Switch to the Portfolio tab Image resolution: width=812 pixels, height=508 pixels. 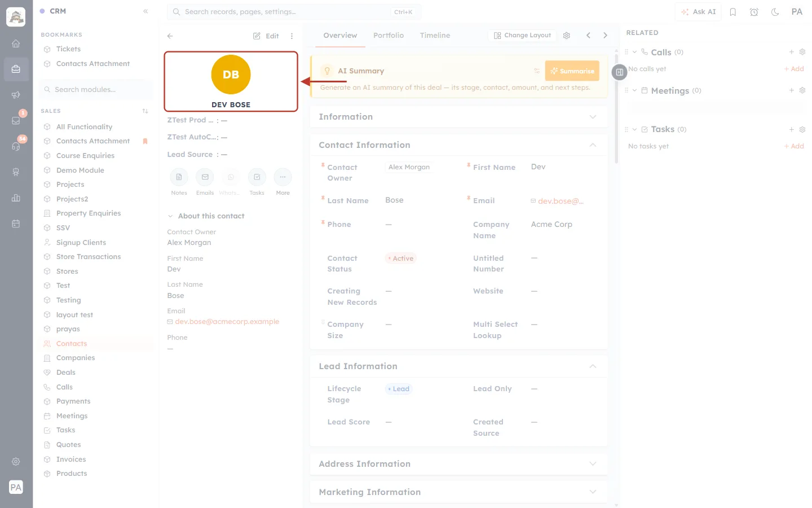click(389, 36)
